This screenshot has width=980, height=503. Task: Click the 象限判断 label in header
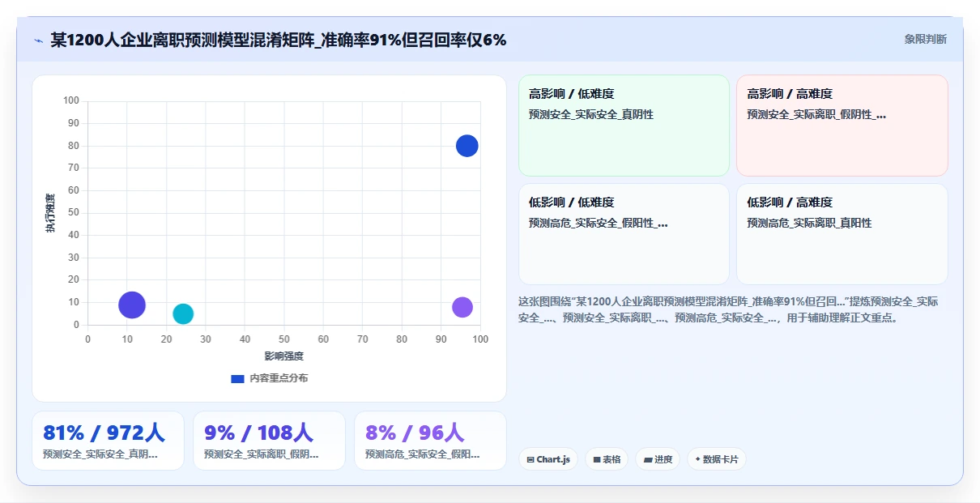pyautogui.click(x=925, y=39)
